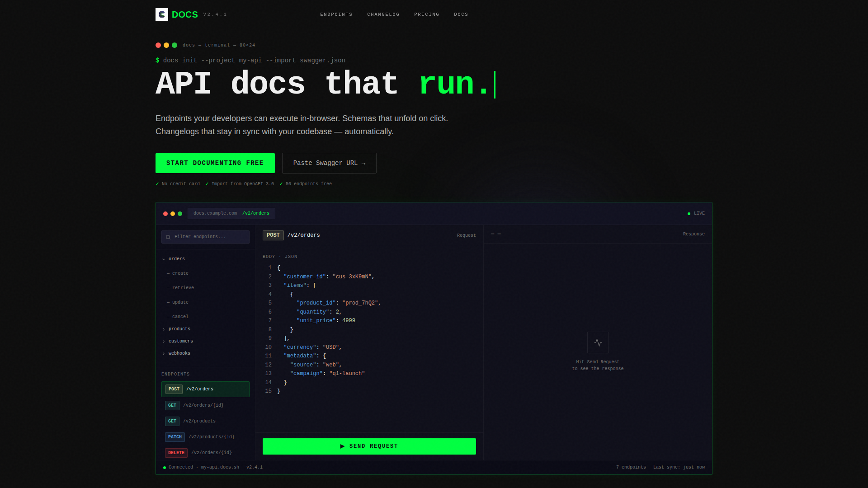Click the 4999 unit_price value
Viewport: 868px width, 488px height.
tap(349, 320)
